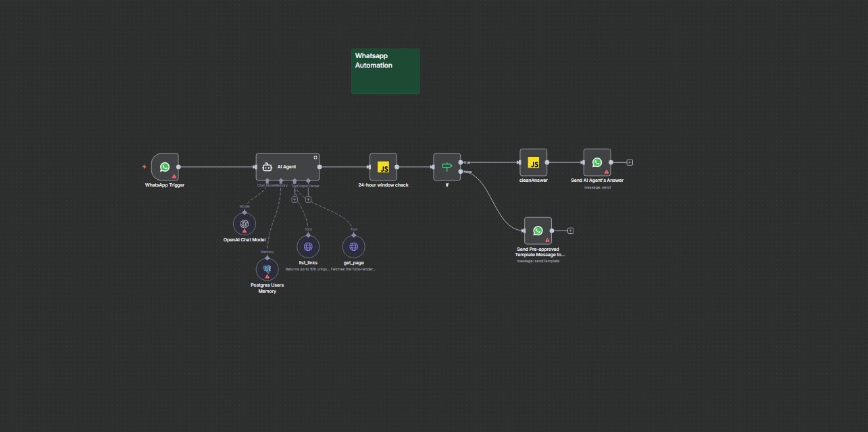Click the AI Agent main output connector
Screen dimensions: 868x432
pyautogui.click(x=320, y=167)
